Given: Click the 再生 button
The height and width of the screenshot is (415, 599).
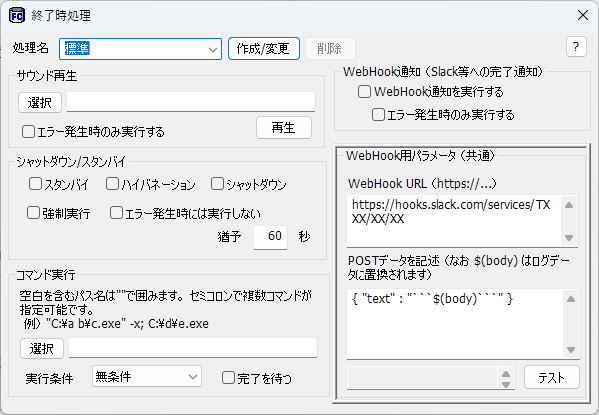Looking at the screenshot, I should coord(283,128).
